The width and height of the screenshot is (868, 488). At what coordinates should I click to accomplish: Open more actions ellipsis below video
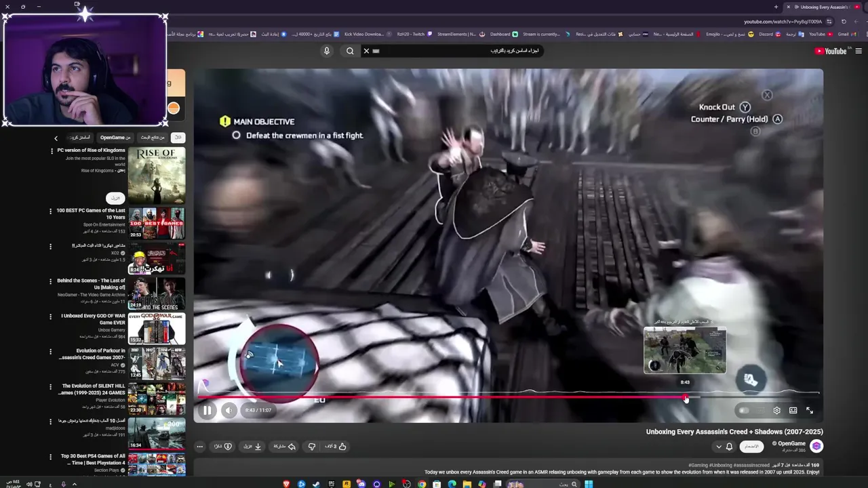coord(199,446)
